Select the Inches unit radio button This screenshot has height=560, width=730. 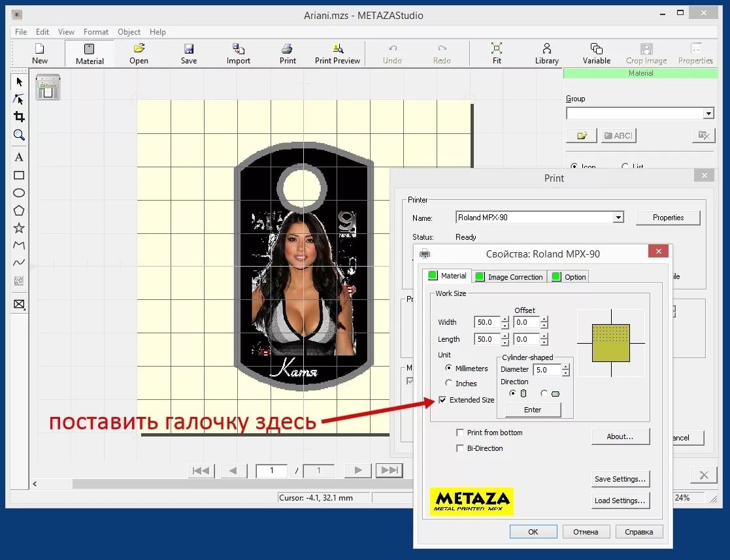(448, 384)
